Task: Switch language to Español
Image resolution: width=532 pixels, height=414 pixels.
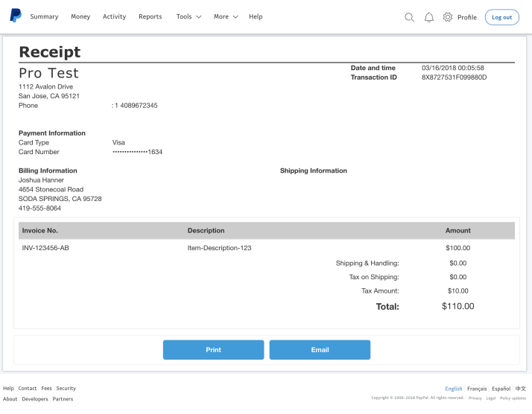Action: pyautogui.click(x=501, y=389)
